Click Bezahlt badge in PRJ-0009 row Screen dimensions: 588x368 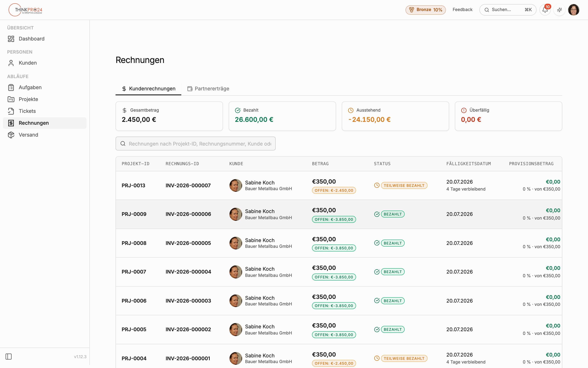pyautogui.click(x=393, y=214)
